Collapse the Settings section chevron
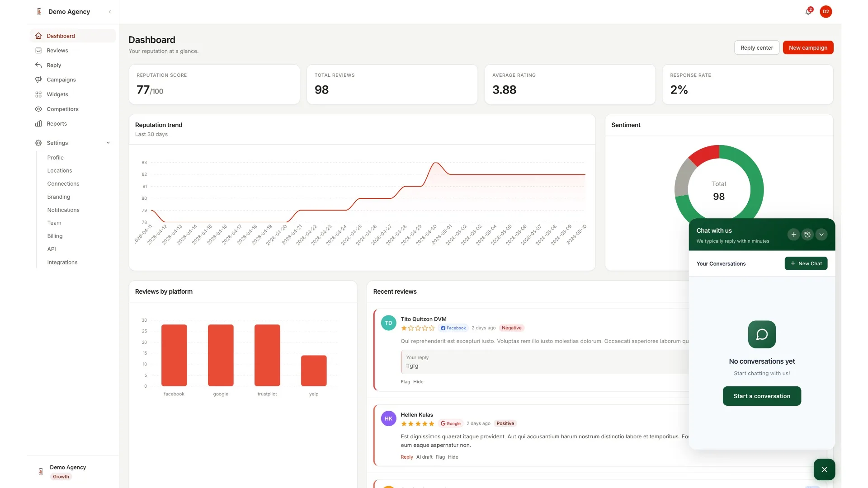 [x=108, y=143]
